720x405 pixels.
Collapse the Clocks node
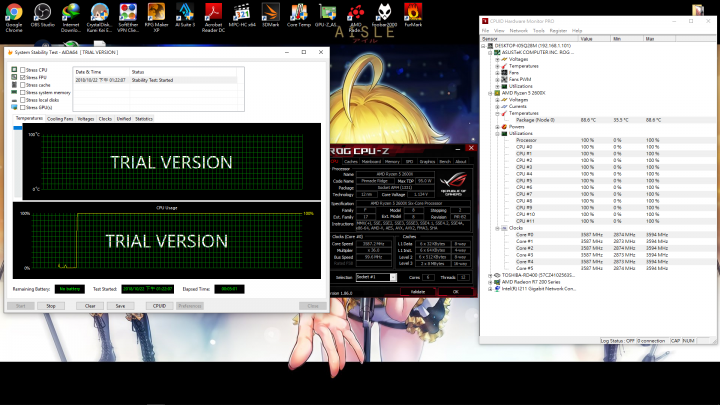[x=497, y=228]
